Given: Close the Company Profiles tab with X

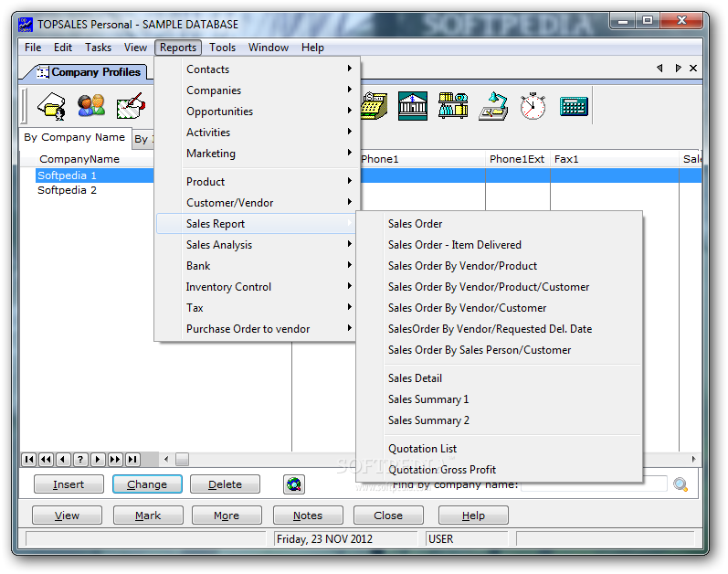Looking at the screenshot, I should pos(693,69).
